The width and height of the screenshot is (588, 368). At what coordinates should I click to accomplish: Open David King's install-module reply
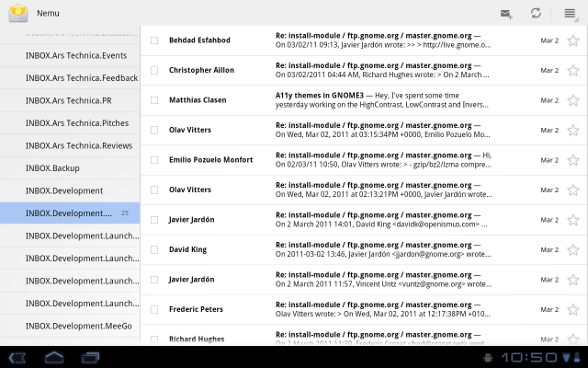[x=364, y=249]
